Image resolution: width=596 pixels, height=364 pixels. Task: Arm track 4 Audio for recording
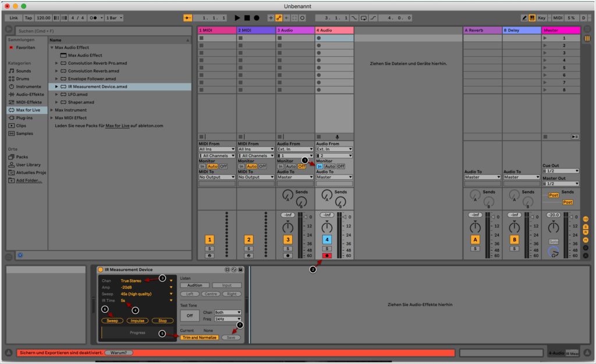[x=327, y=255]
